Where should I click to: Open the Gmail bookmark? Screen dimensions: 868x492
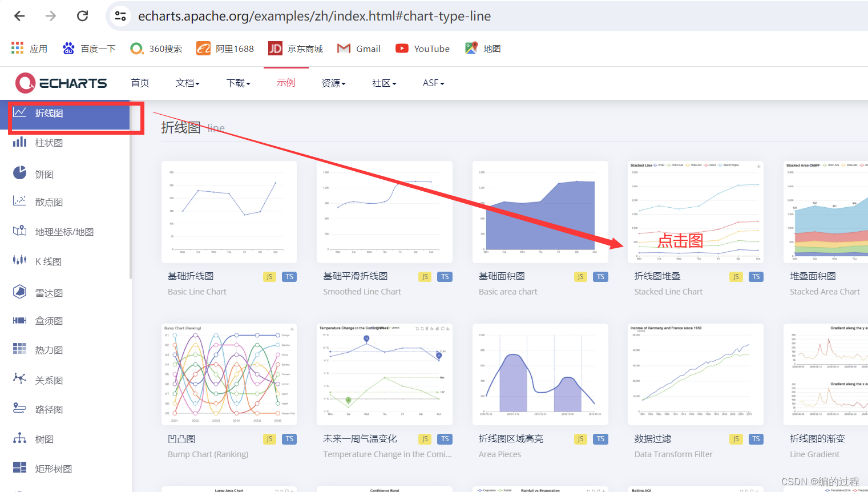point(359,49)
